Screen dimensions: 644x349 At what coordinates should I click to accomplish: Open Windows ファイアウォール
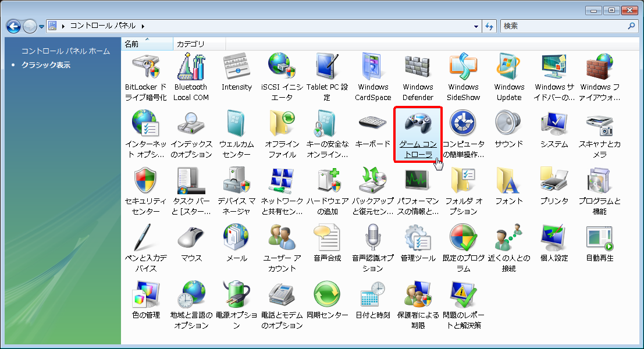[600, 77]
